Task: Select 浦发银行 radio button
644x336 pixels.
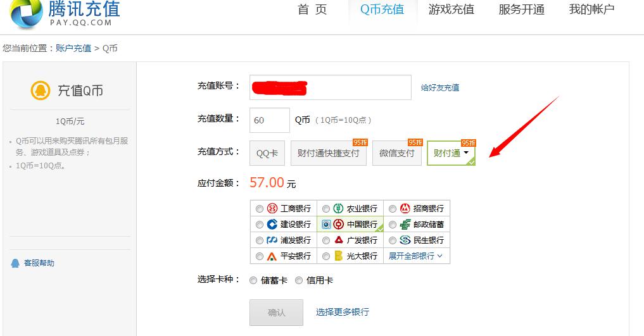Action: (259, 240)
